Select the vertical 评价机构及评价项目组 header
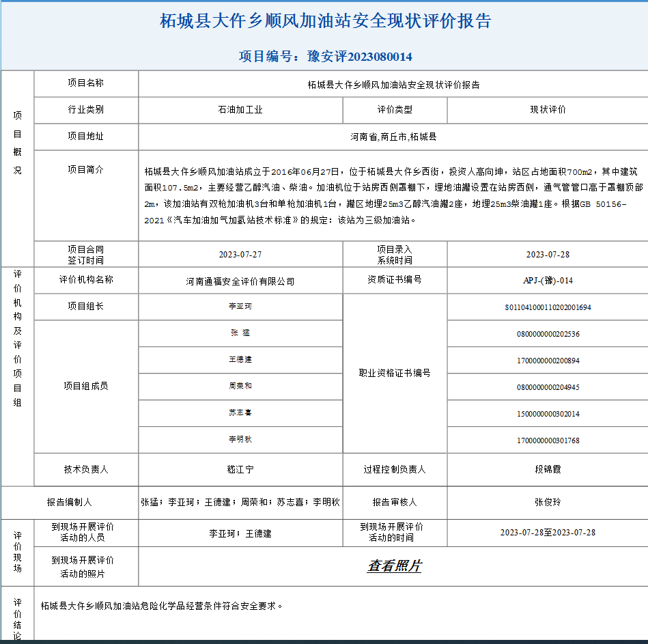The image size is (648, 644). 17,338
